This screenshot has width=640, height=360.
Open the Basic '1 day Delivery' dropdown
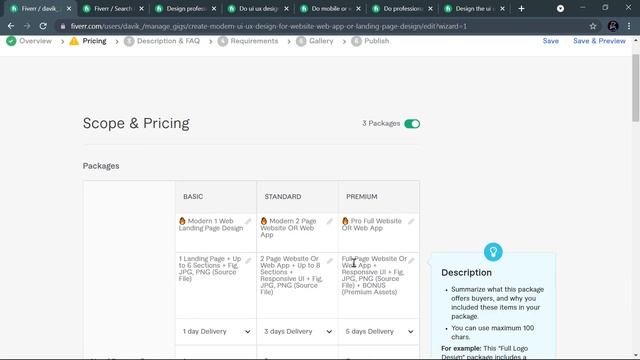pos(216,331)
